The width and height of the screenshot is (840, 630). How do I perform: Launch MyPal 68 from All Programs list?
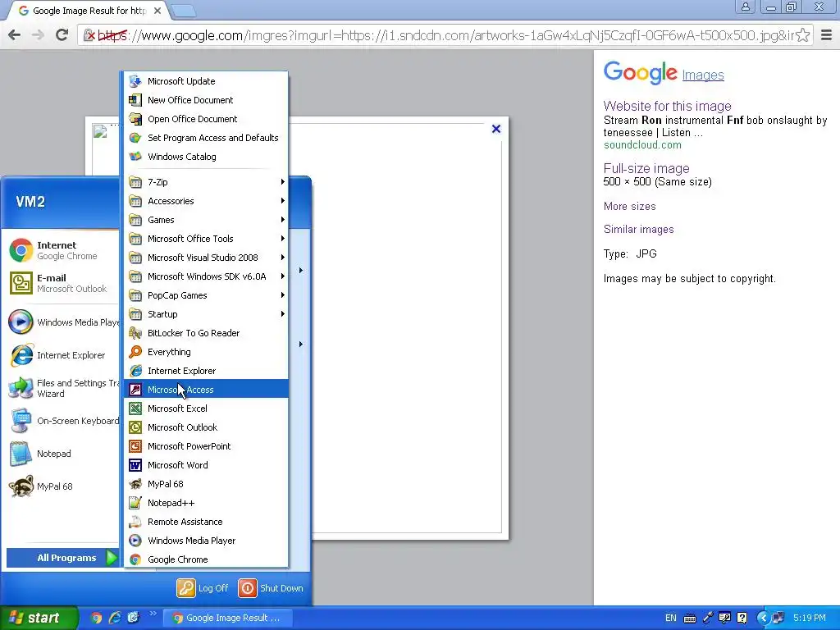pos(206,484)
